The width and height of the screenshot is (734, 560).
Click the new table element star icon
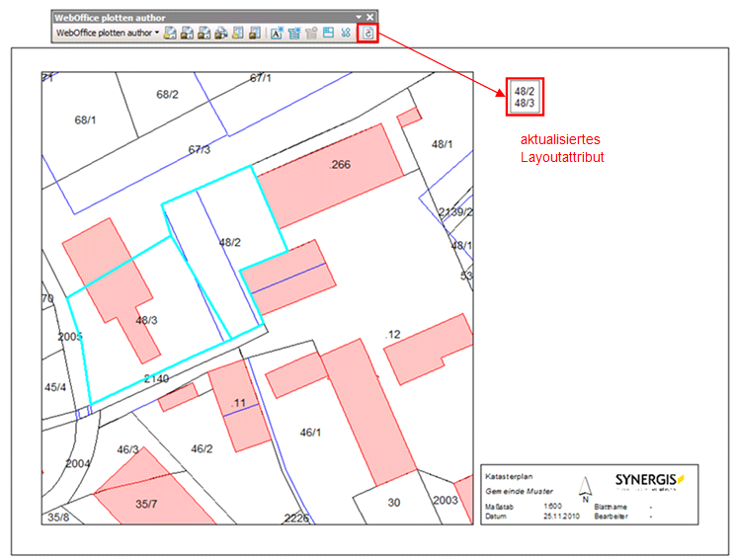tap(294, 33)
